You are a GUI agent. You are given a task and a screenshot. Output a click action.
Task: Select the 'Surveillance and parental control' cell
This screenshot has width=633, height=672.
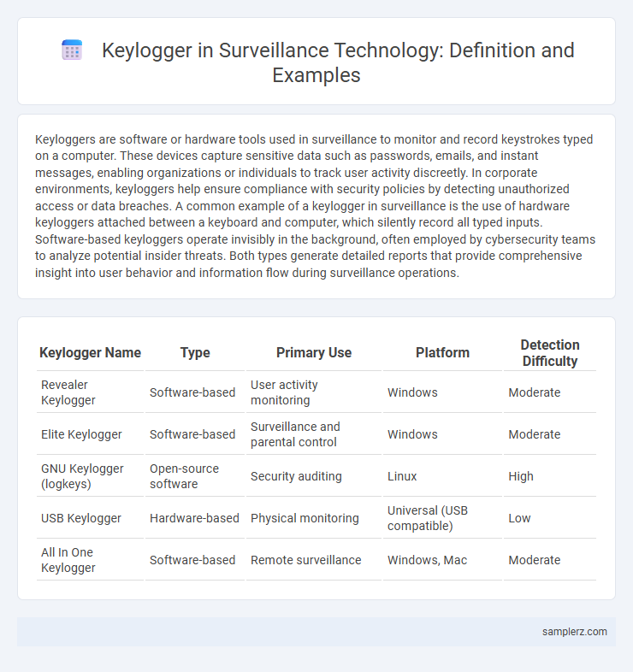[x=313, y=434]
